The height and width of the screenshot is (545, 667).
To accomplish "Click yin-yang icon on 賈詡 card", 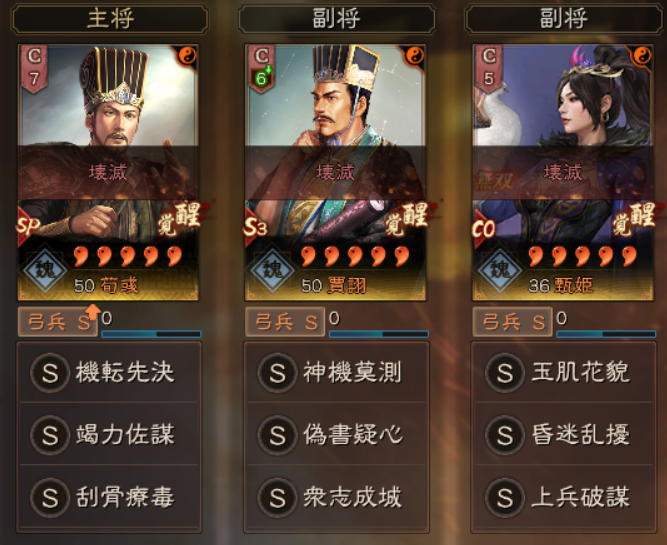I will (414, 56).
